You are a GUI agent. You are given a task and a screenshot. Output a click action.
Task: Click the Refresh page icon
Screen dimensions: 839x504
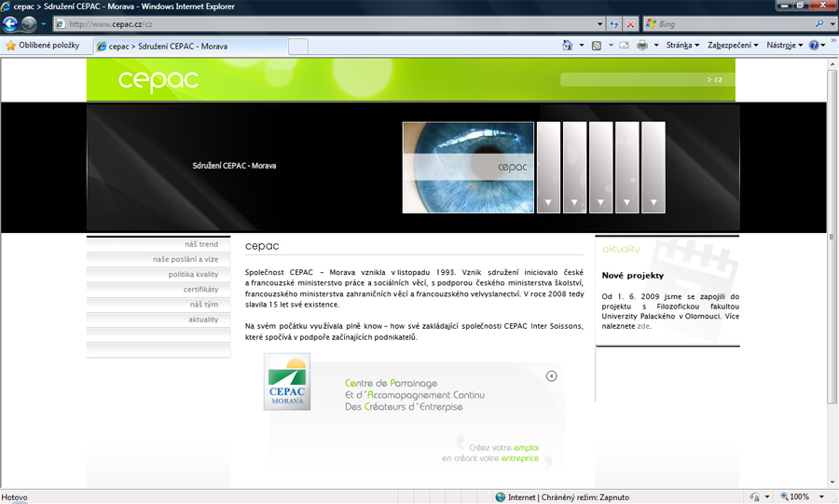614,23
